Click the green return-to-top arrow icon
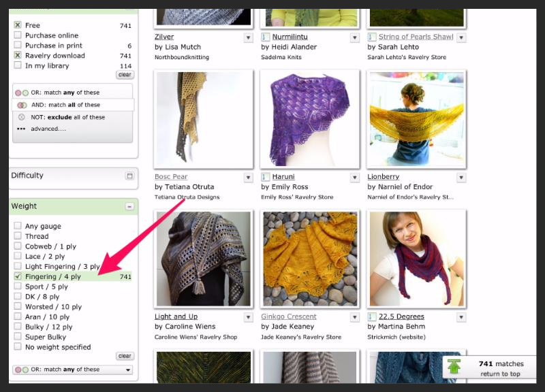Screen dimensions: 545x392 pos(454,367)
